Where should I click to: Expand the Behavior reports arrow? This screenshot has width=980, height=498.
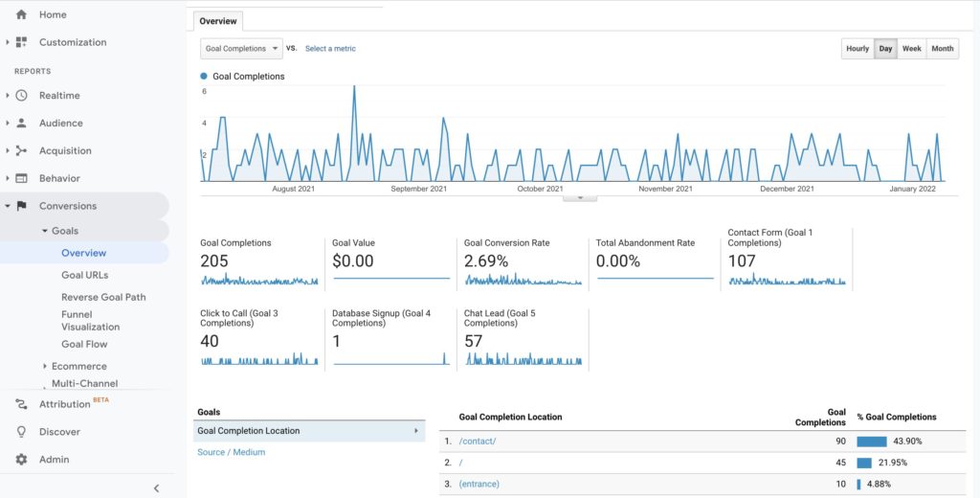pos(8,178)
